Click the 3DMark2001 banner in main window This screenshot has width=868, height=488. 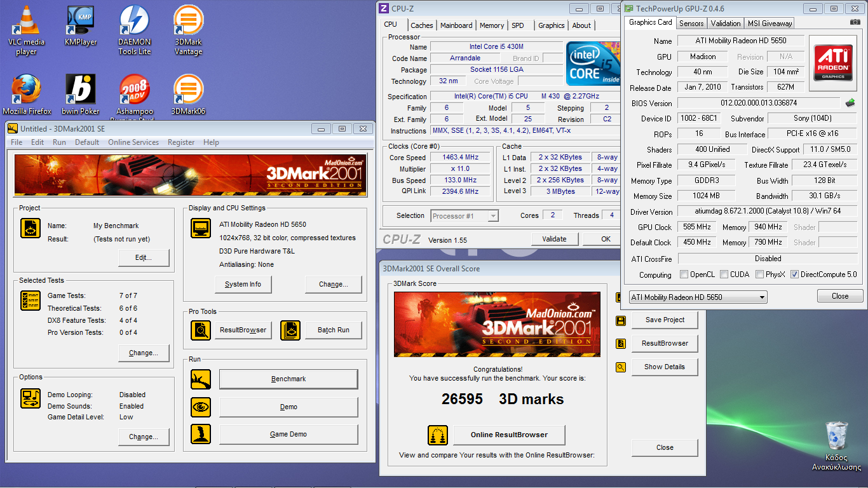click(x=190, y=175)
